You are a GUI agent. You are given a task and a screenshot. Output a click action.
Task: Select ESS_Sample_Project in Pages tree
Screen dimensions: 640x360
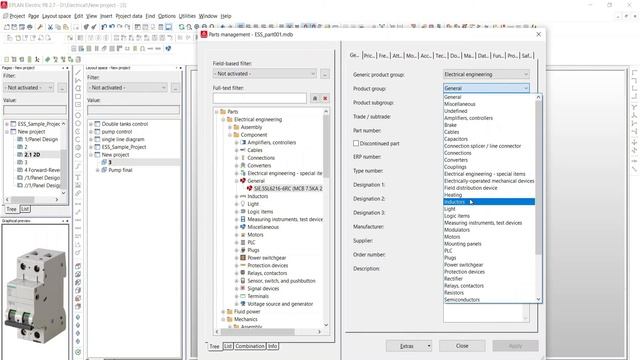tap(39, 124)
